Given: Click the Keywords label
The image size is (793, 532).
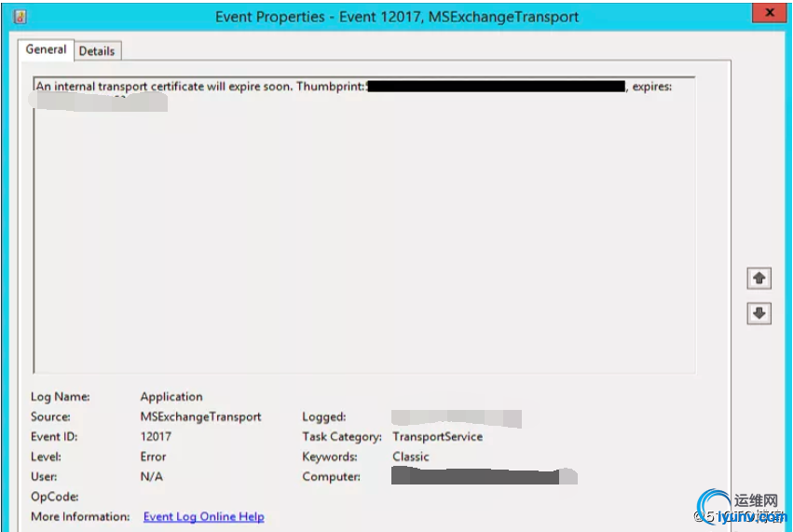Looking at the screenshot, I should 330,457.
